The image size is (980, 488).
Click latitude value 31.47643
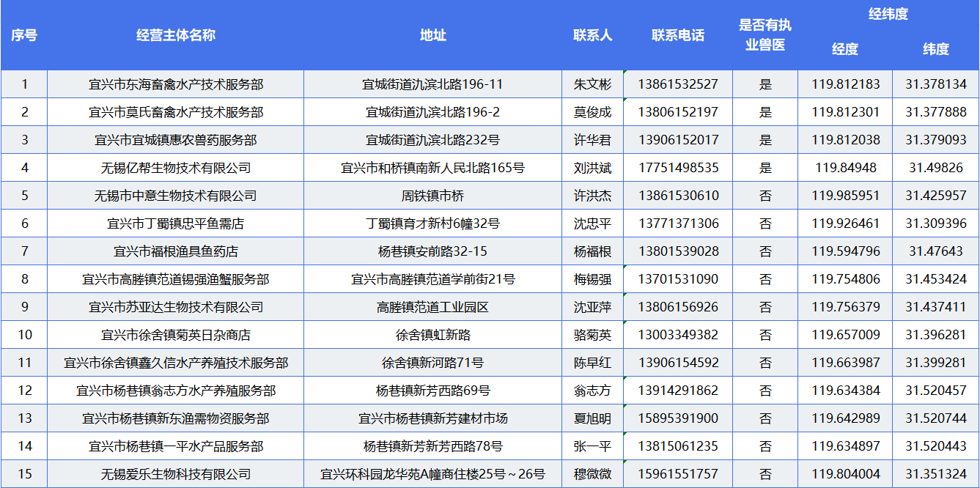936,251
